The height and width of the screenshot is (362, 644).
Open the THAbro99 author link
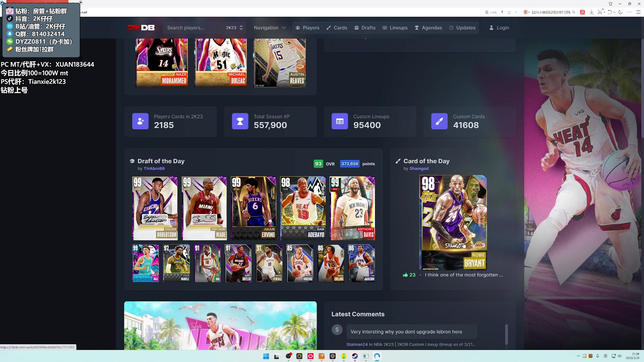pyautogui.click(x=154, y=169)
